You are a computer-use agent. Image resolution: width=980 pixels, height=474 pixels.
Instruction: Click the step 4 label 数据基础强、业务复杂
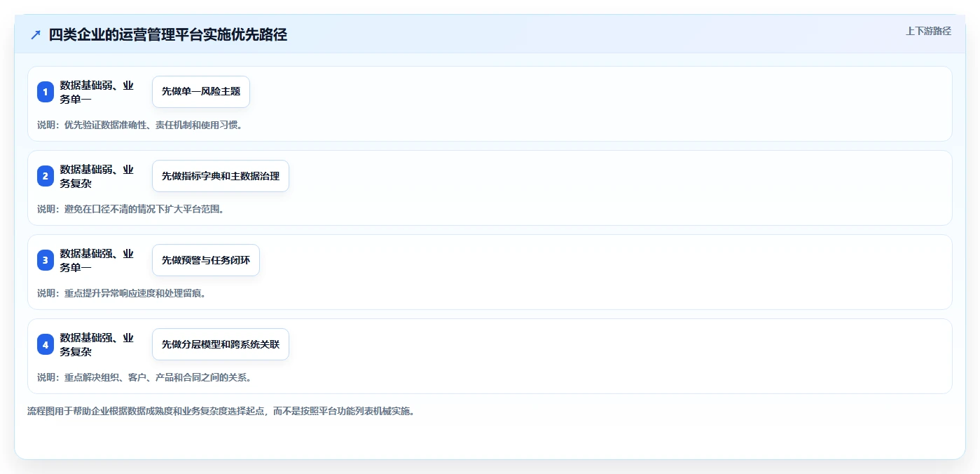pyautogui.click(x=97, y=344)
